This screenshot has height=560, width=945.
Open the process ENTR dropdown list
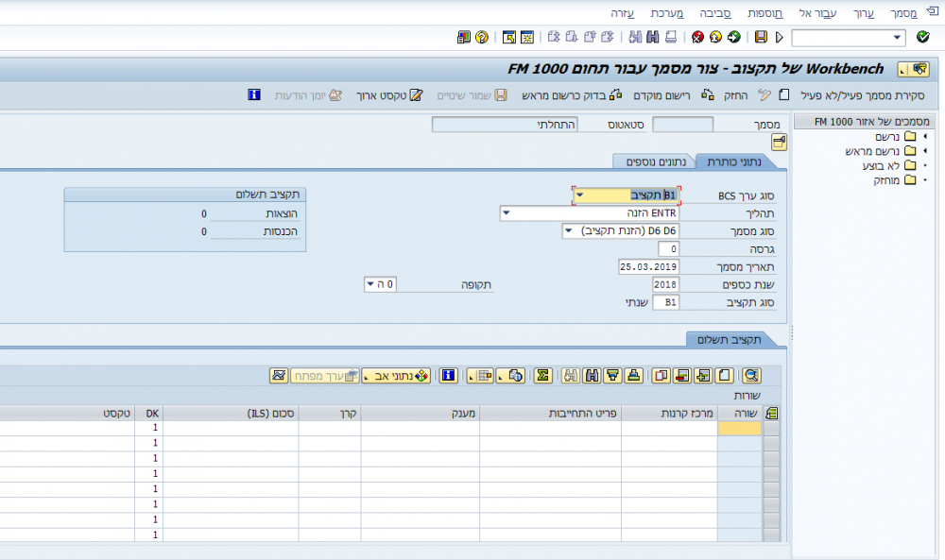(x=507, y=213)
